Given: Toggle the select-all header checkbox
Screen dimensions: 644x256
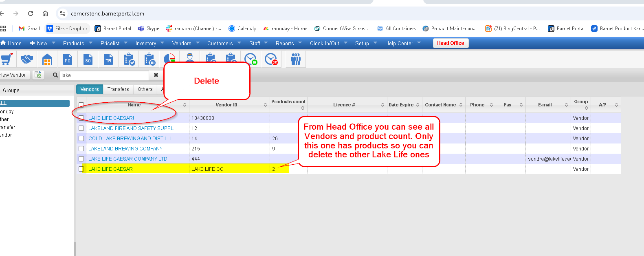Looking at the screenshot, I should tap(81, 105).
